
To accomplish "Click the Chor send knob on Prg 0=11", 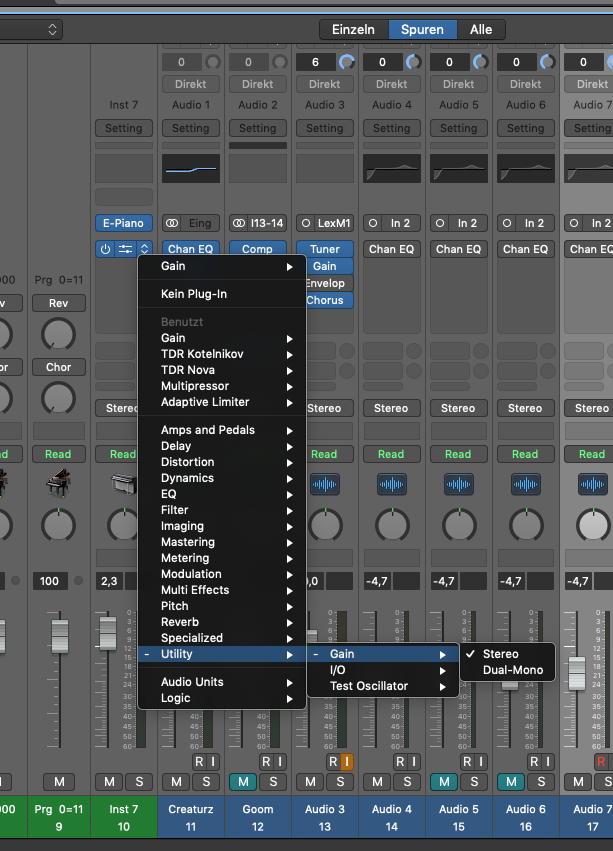I will (59, 398).
